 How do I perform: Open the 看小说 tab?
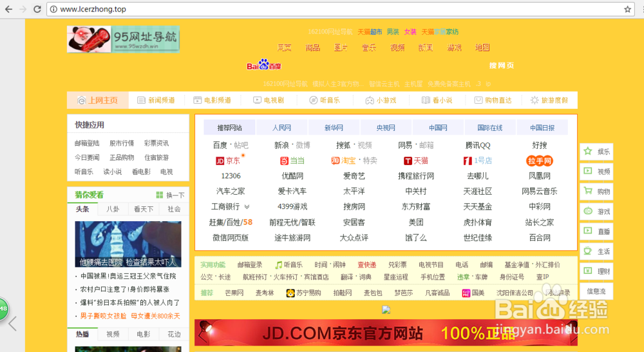(437, 101)
